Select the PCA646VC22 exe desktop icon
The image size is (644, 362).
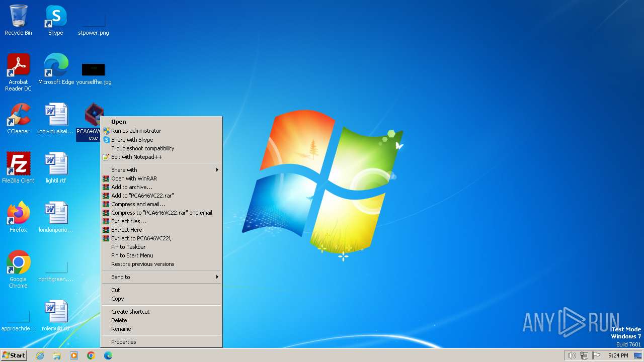point(90,122)
